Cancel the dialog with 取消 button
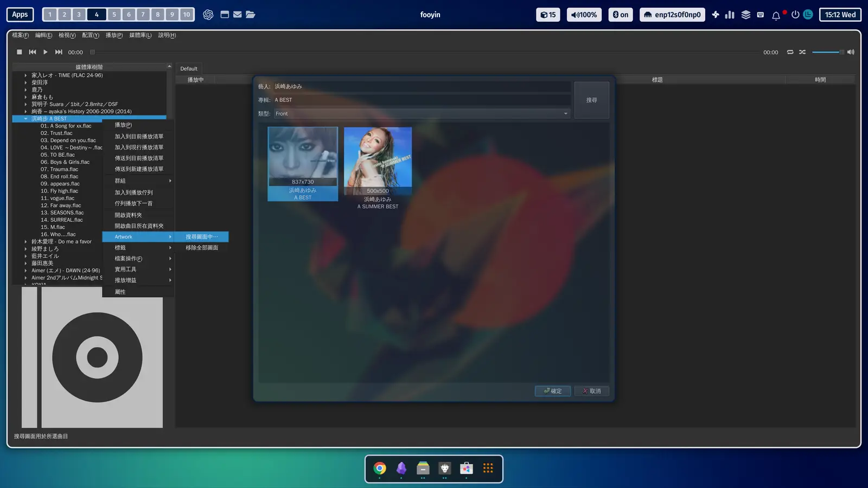The image size is (868, 488). coord(592,391)
